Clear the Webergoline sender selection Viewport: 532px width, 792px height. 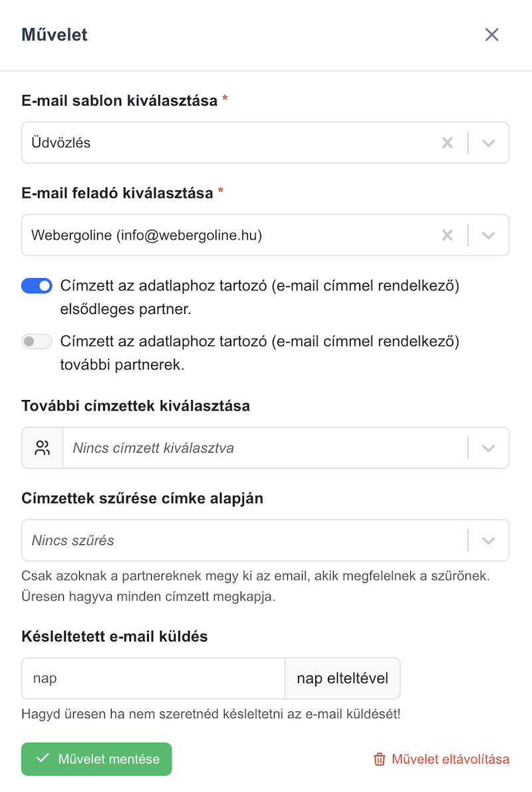447,236
